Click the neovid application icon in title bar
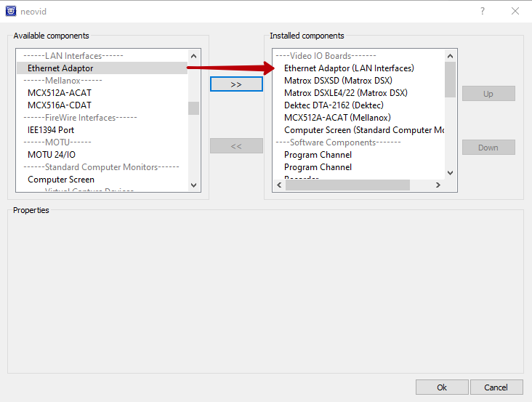Screen dimensions: 532x402 [11, 11]
